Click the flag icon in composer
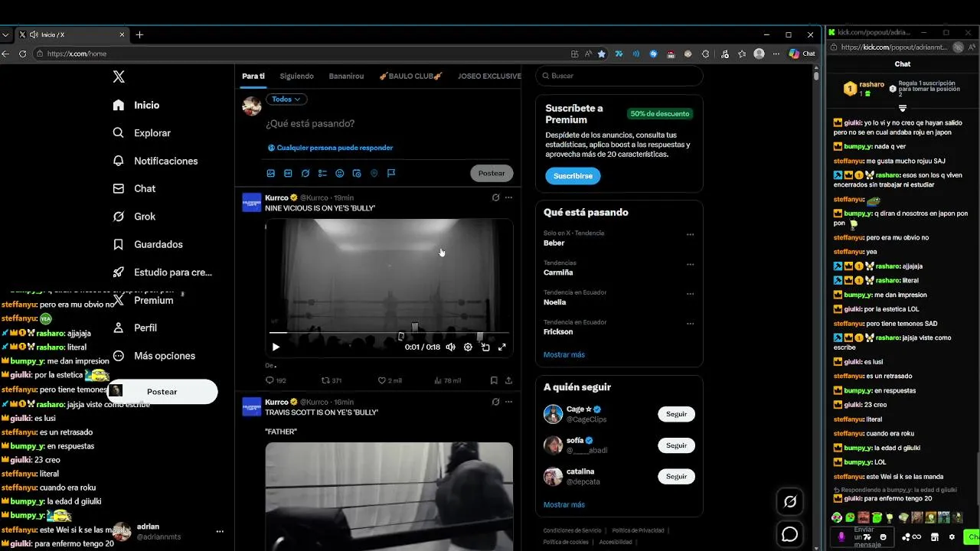This screenshot has width=980, height=551. (x=391, y=174)
